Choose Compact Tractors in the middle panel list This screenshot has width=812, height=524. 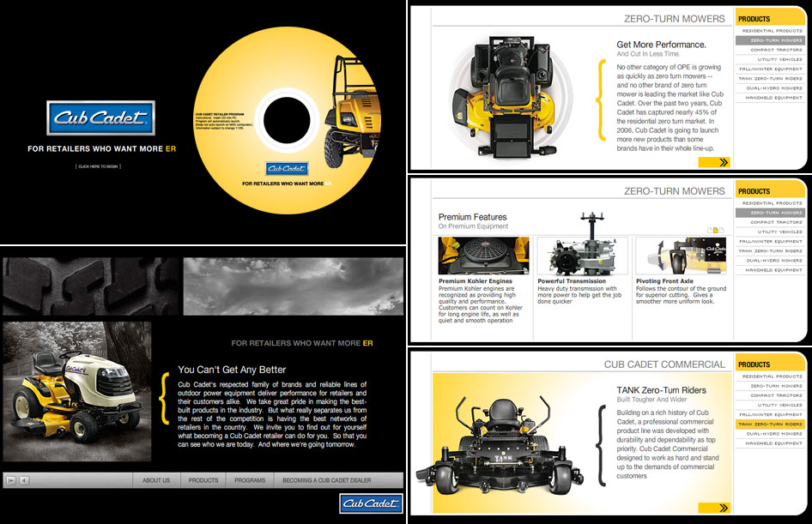[x=771, y=222]
